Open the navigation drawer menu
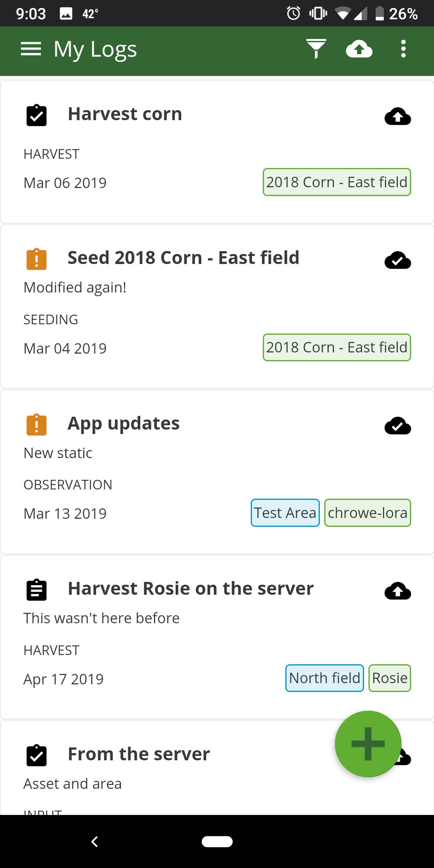The width and height of the screenshot is (434, 868). [30, 49]
